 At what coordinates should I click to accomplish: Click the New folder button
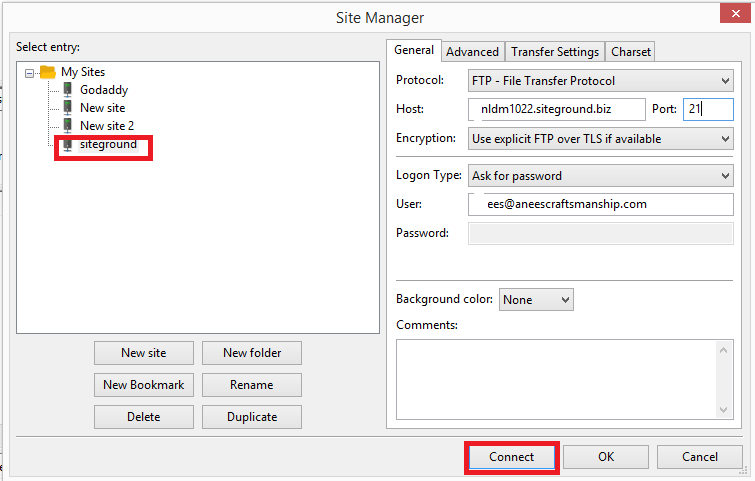pos(252,353)
